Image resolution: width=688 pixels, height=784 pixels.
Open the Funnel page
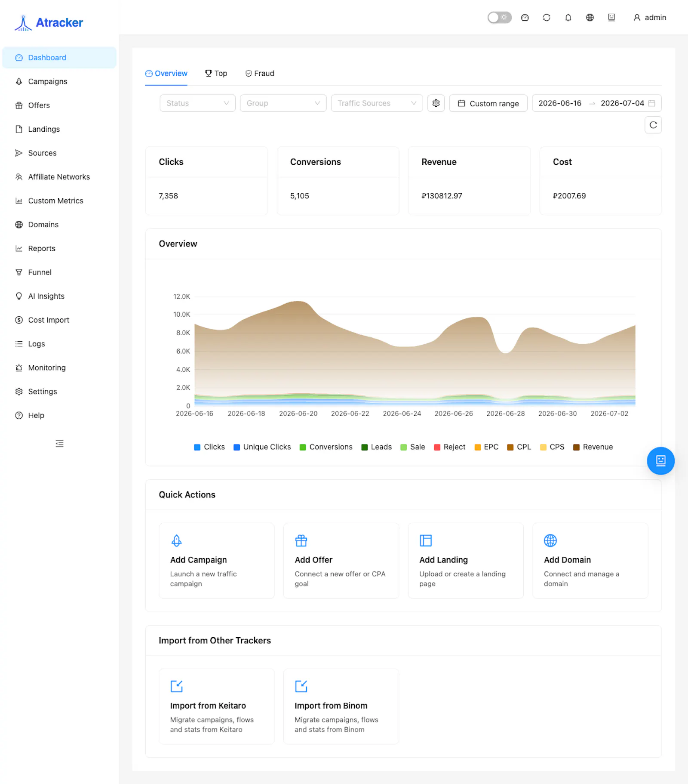coord(59,272)
